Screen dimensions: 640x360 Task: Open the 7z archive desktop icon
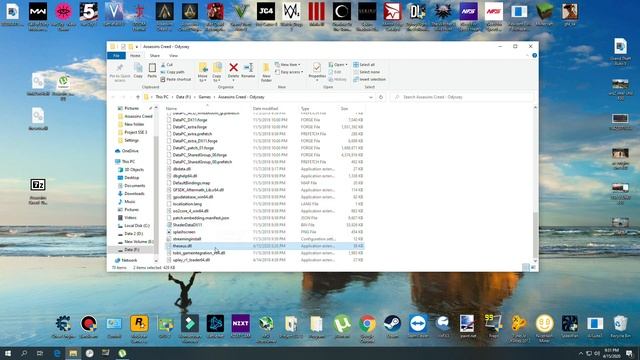pos(38,185)
